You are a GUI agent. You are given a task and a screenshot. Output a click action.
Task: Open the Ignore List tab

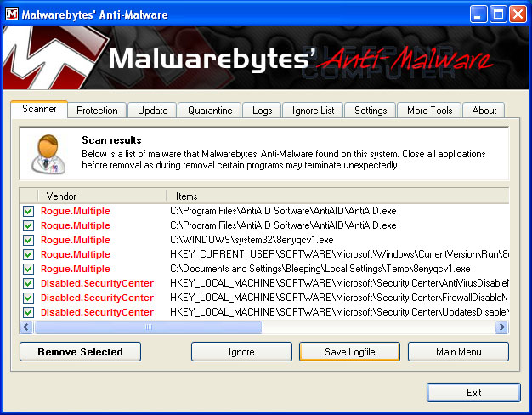(x=313, y=111)
